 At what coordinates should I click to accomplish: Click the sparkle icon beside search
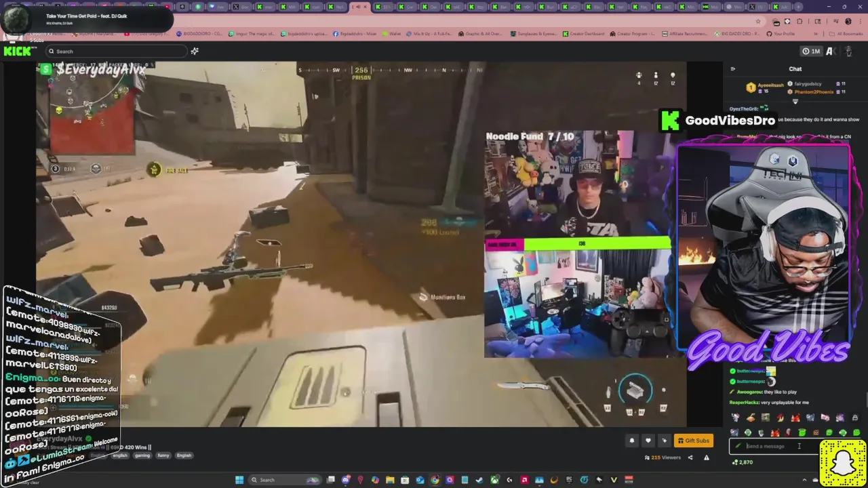(x=195, y=51)
